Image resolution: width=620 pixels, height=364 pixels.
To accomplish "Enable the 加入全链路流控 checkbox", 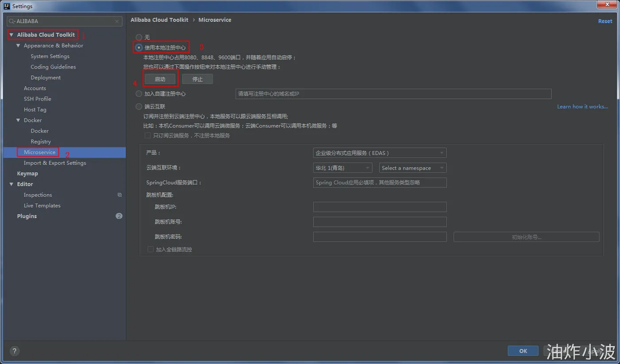I will pyautogui.click(x=151, y=249).
